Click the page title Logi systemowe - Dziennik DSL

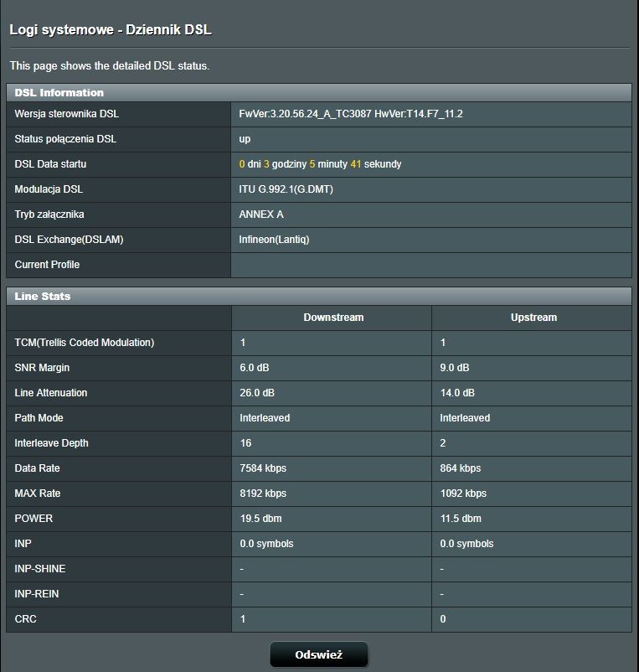point(111,30)
